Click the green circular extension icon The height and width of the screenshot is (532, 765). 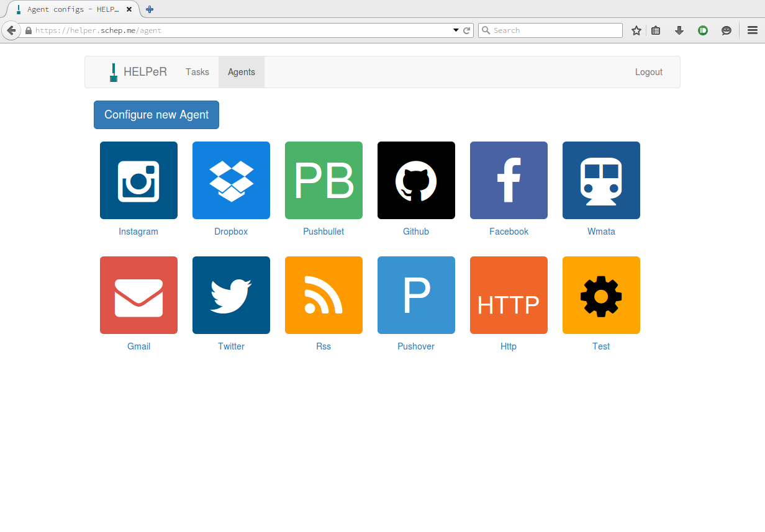click(x=703, y=30)
